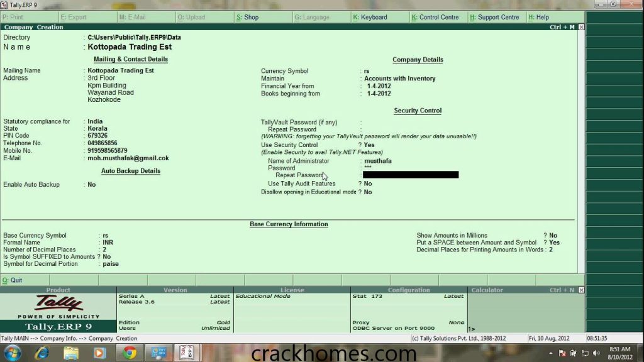Click the Financial Year from date

pyautogui.click(x=379, y=86)
